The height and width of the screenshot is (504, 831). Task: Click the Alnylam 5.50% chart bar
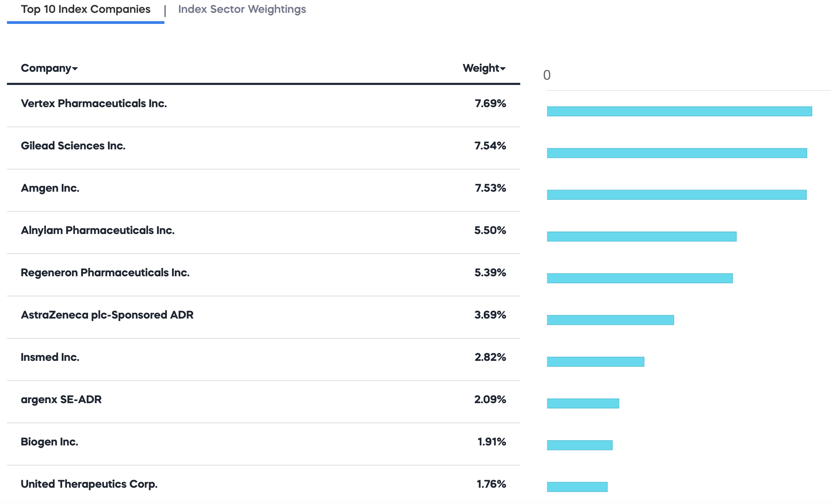641,236
